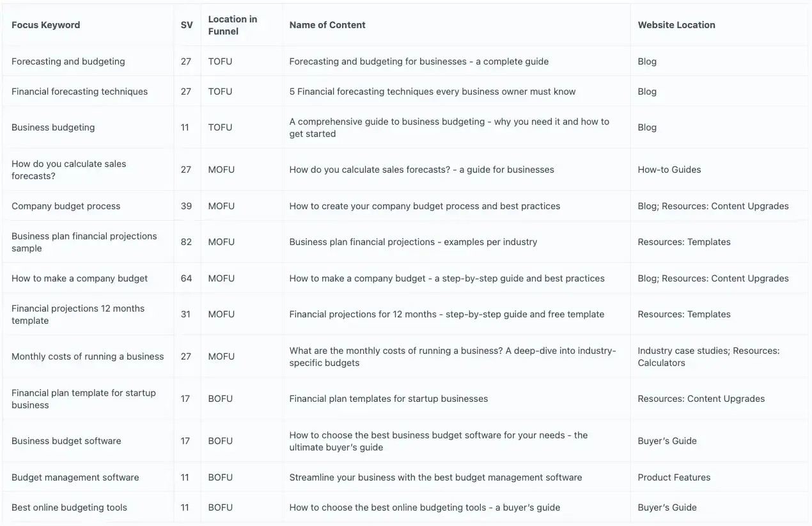
Task: Click the Budget management software keyword cell
Action: [x=75, y=477]
